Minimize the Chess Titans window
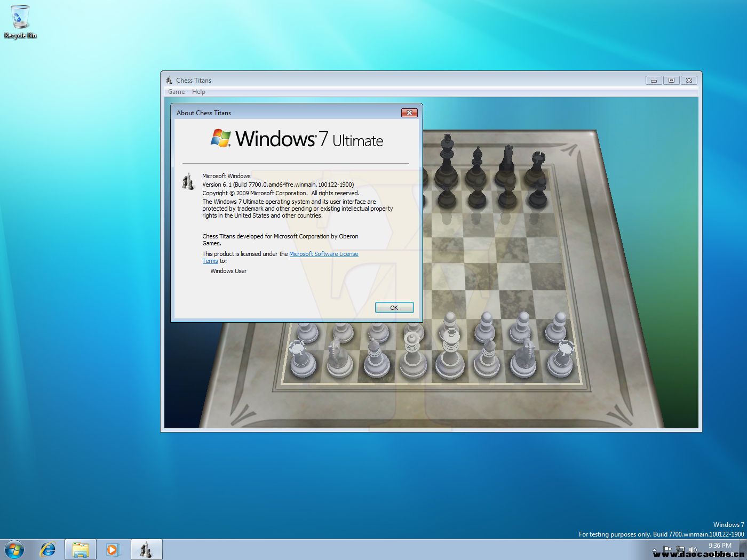 (654, 81)
